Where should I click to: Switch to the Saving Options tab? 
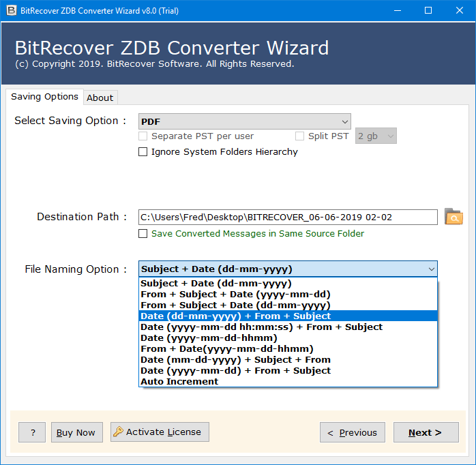click(x=44, y=97)
